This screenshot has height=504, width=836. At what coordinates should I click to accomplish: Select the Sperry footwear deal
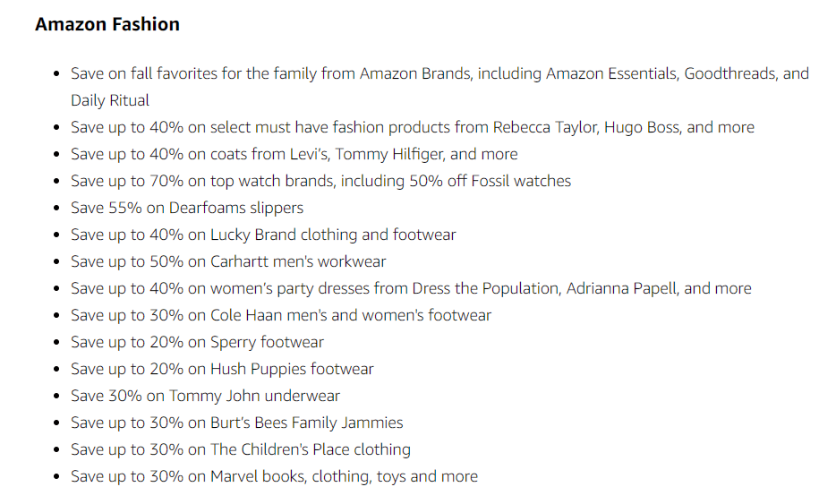click(197, 342)
